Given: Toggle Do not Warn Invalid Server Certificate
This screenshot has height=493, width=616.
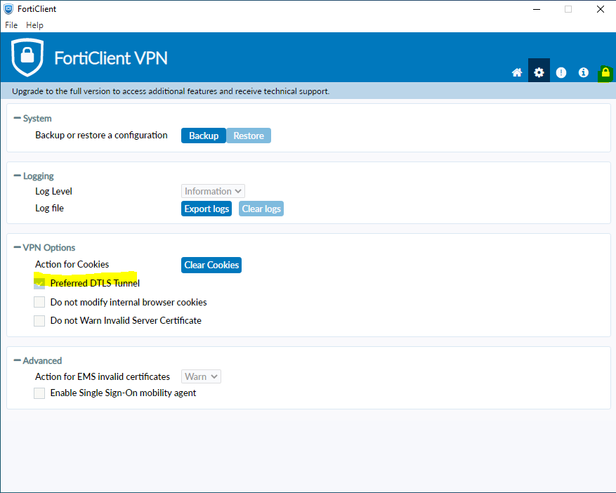Looking at the screenshot, I should 40,321.
